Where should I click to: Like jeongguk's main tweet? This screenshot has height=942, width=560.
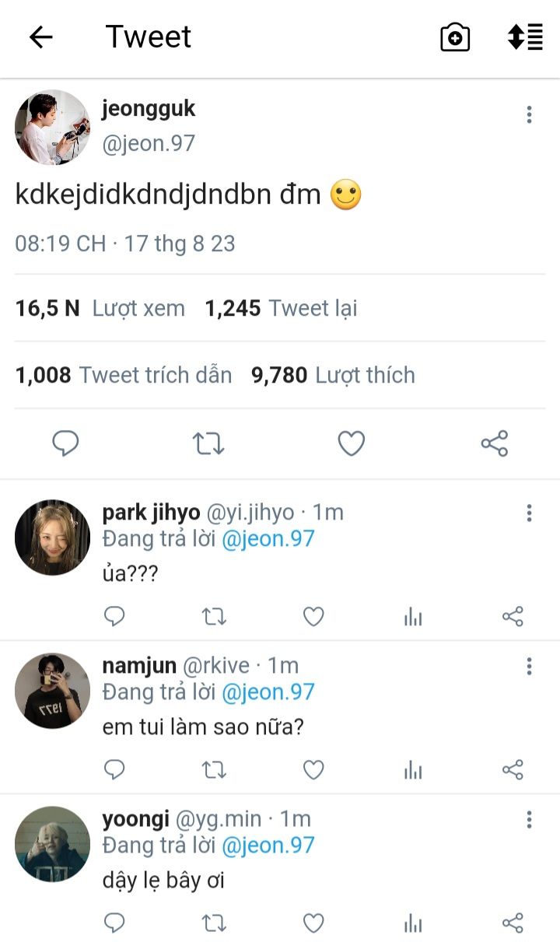click(352, 443)
